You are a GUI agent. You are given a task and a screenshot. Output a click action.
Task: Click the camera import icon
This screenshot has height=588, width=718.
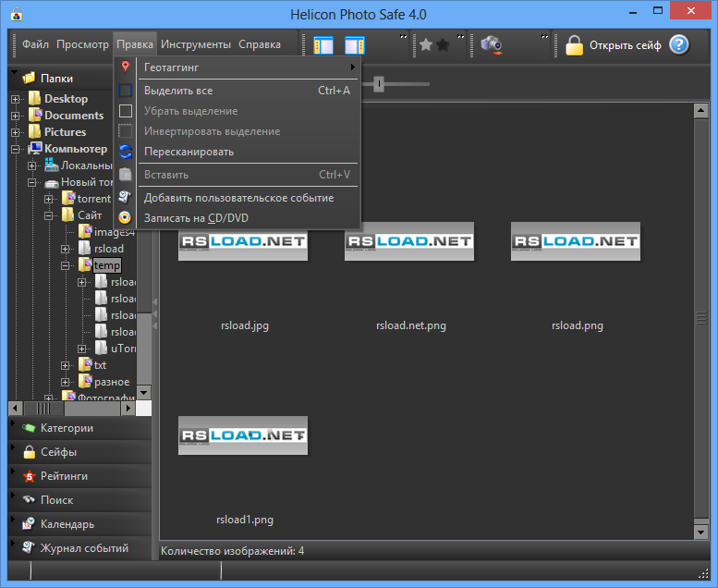492,45
